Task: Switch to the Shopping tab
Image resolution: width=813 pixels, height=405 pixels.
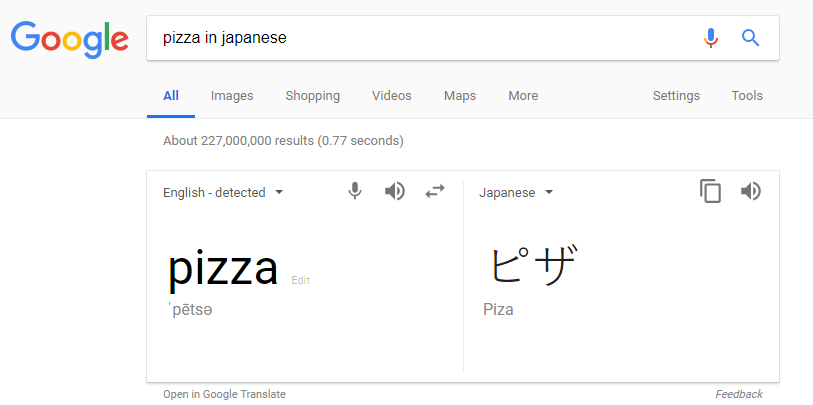Action: click(x=312, y=96)
